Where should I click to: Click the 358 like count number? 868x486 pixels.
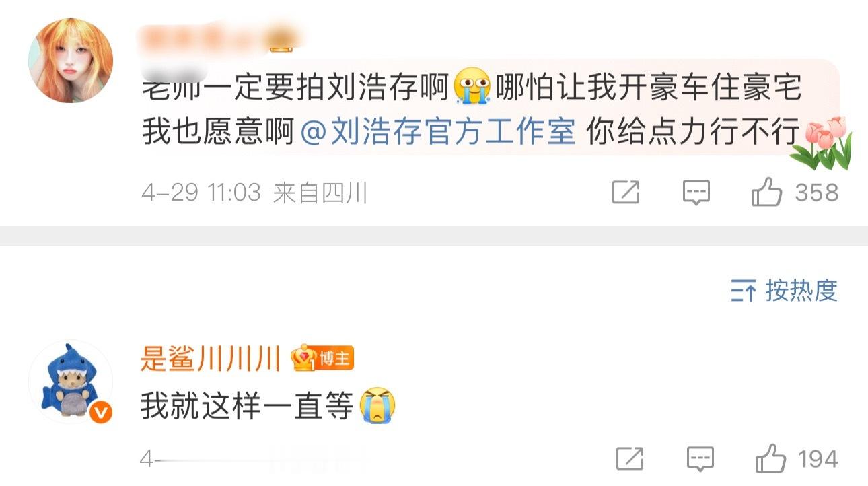click(x=817, y=193)
